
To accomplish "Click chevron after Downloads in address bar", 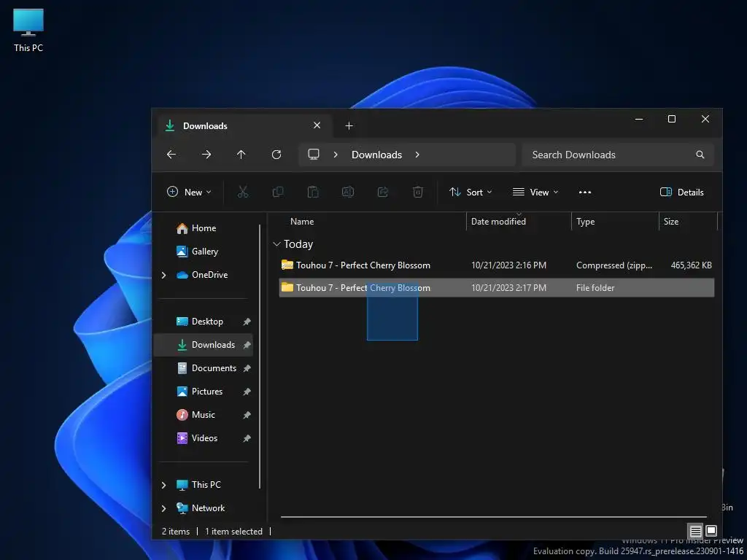I will (x=417, y=155).
